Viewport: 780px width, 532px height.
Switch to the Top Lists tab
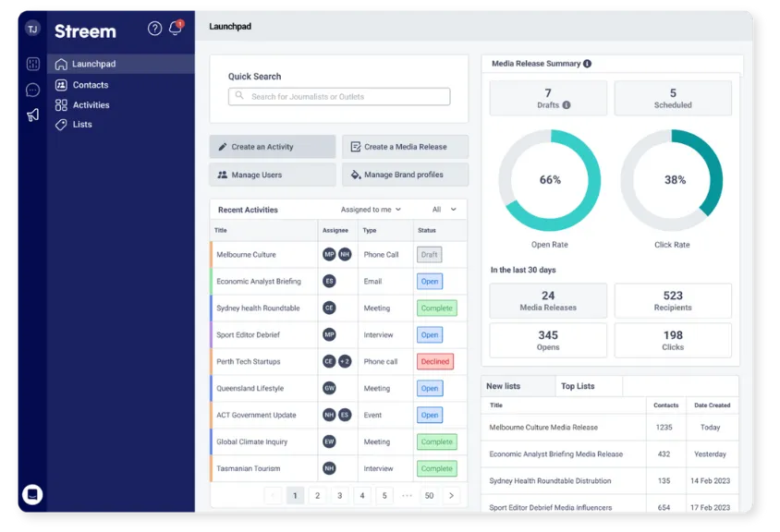click(x=589, y=386)
